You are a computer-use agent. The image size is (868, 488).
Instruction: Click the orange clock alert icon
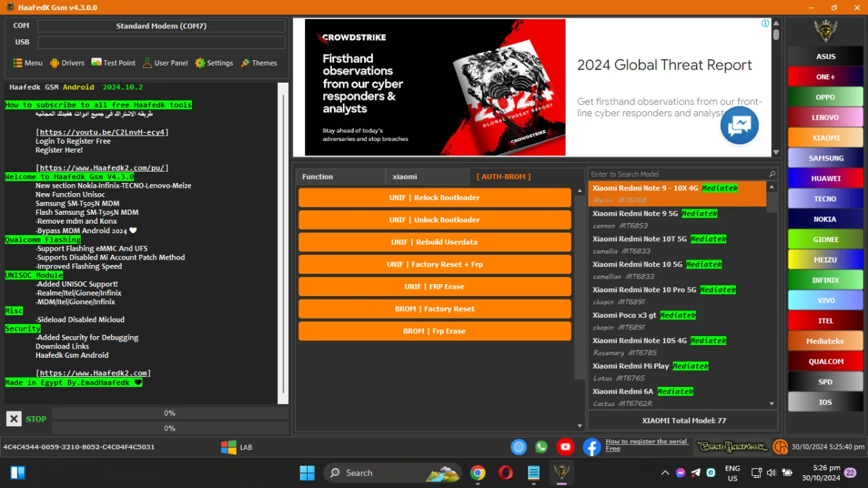[780, 447]
